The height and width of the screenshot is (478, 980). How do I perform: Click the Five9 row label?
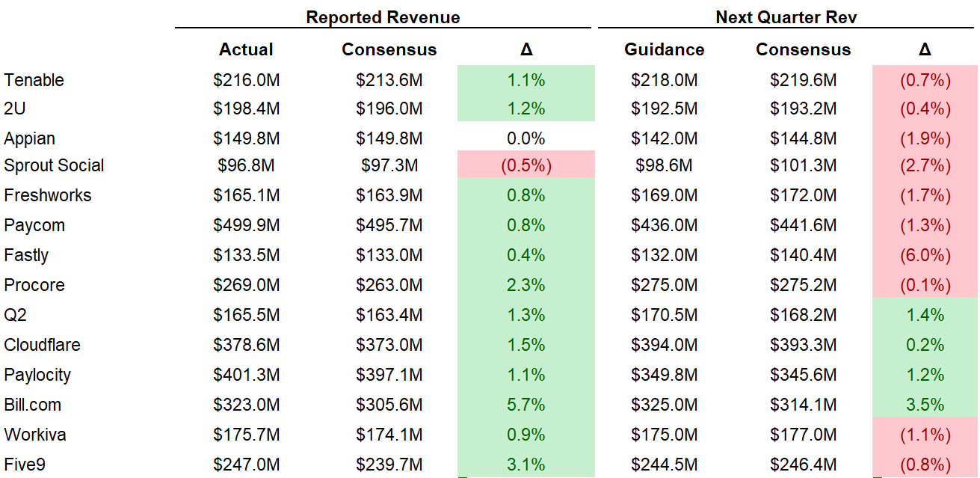pyautogui.click(x=25, y=465)
